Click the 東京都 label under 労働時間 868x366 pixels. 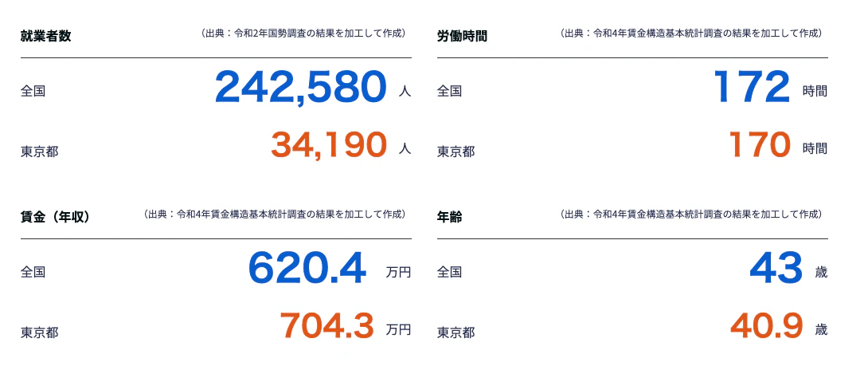(456, 151)
